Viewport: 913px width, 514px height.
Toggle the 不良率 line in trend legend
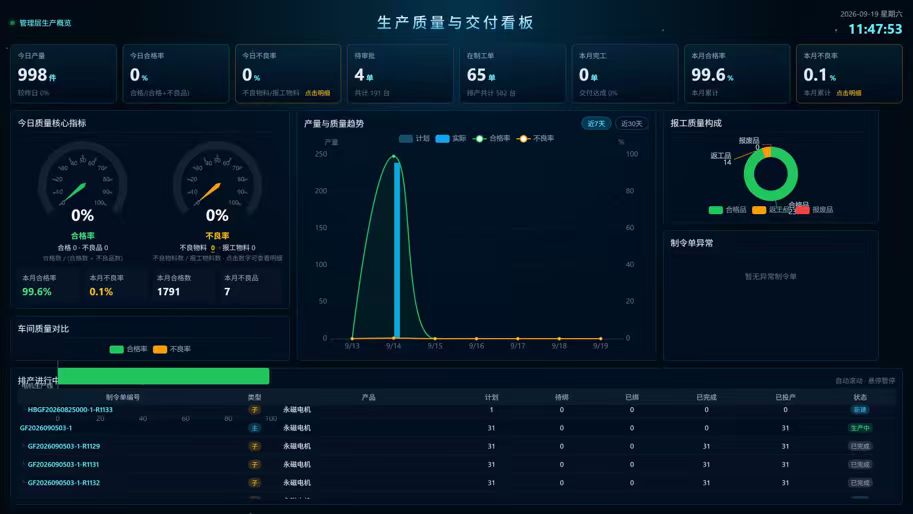(535, 139)
